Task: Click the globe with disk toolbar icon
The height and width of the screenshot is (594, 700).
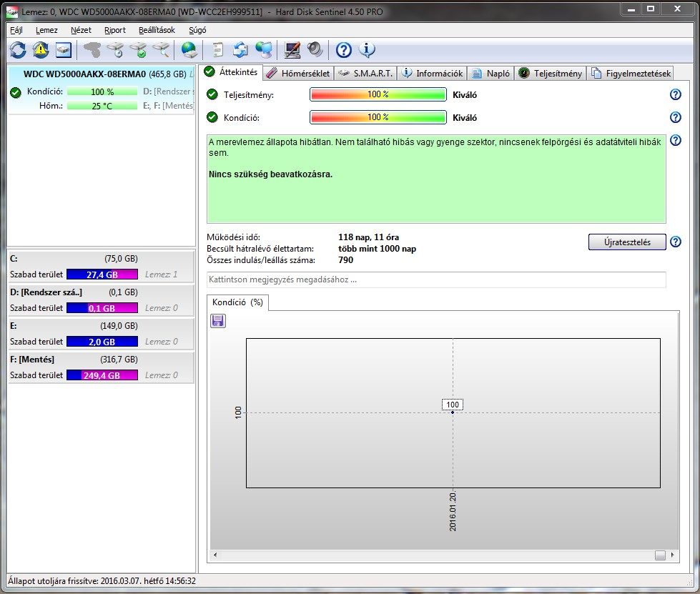Action: [x=189, y=49]
